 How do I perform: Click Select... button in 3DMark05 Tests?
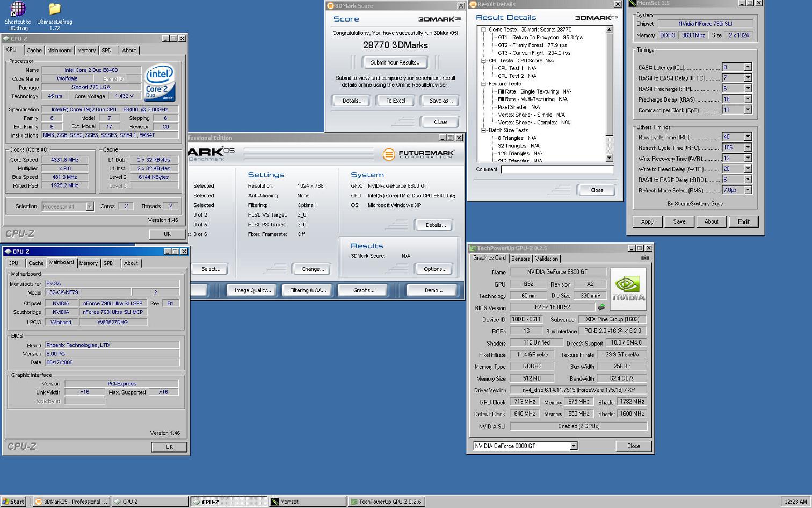pos(211,269)
